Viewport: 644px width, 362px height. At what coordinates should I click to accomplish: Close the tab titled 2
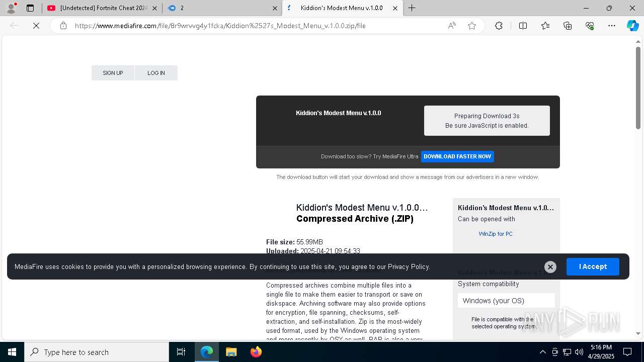click(275, 8)
